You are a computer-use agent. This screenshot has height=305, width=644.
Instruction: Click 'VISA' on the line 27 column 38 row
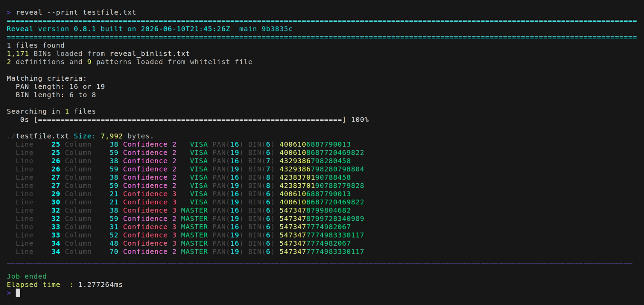click(x=199, y=178)
